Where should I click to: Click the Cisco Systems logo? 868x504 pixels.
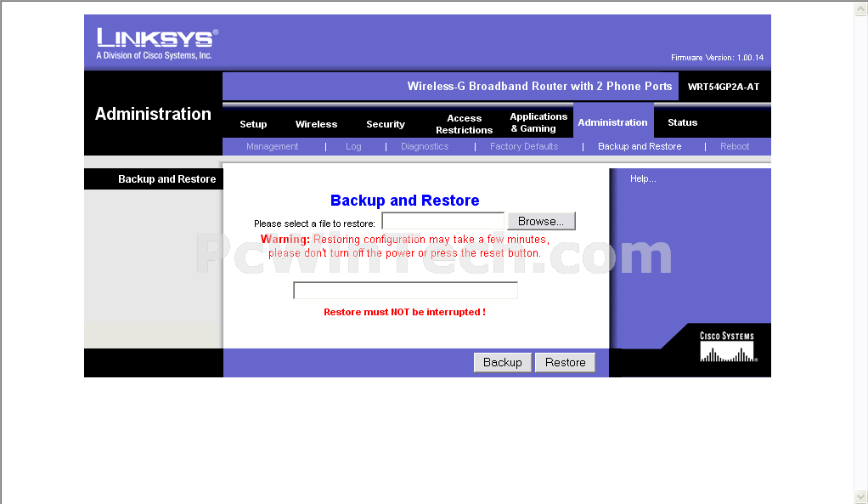[727, 347]
